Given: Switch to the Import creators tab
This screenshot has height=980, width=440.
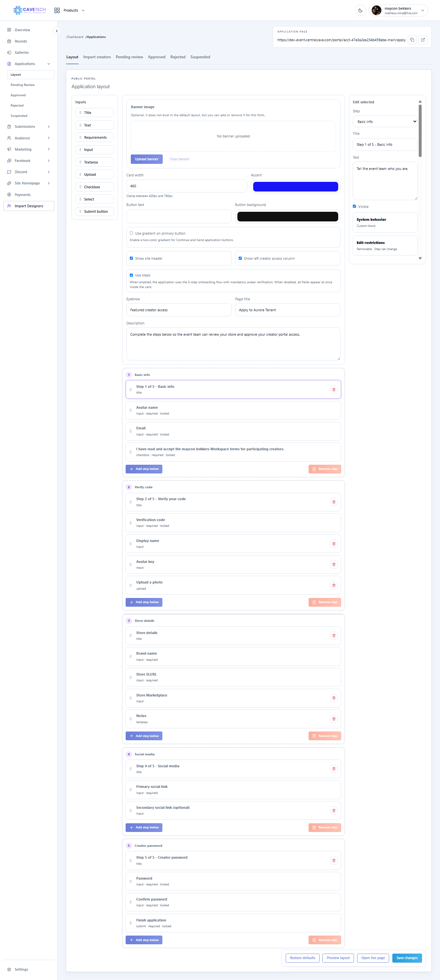Looking at the screenshot, I should tap(97, 57).
